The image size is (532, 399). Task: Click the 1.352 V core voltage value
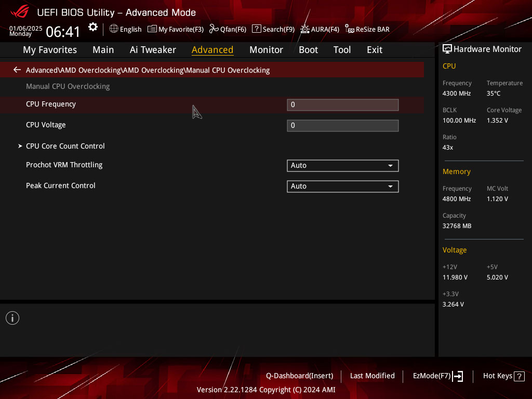click(497, 121)
